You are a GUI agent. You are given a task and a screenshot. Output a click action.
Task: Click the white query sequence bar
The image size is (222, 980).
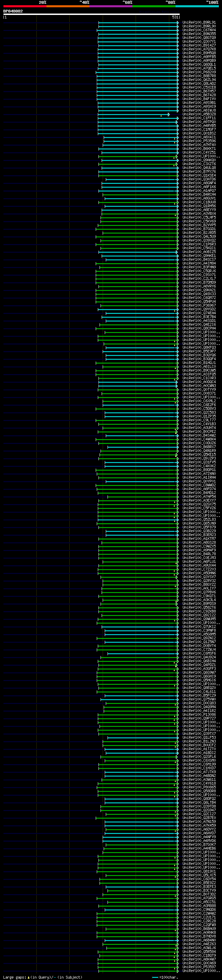tap(92, 15)
